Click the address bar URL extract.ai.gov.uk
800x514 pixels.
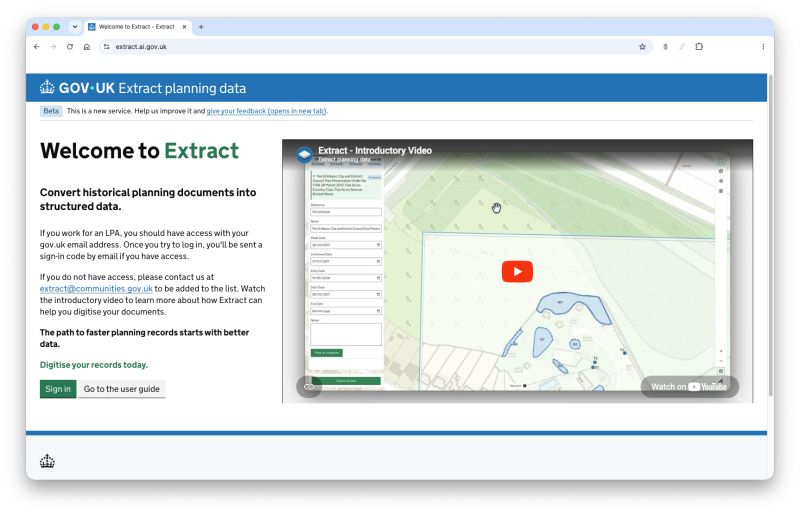pyautogui.click(x=141, y=46)
